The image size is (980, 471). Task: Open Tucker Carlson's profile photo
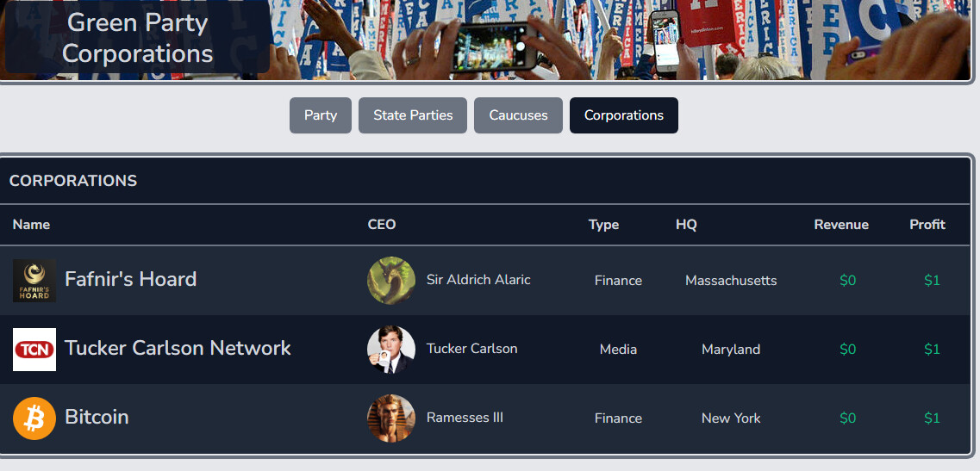point(391,350)
